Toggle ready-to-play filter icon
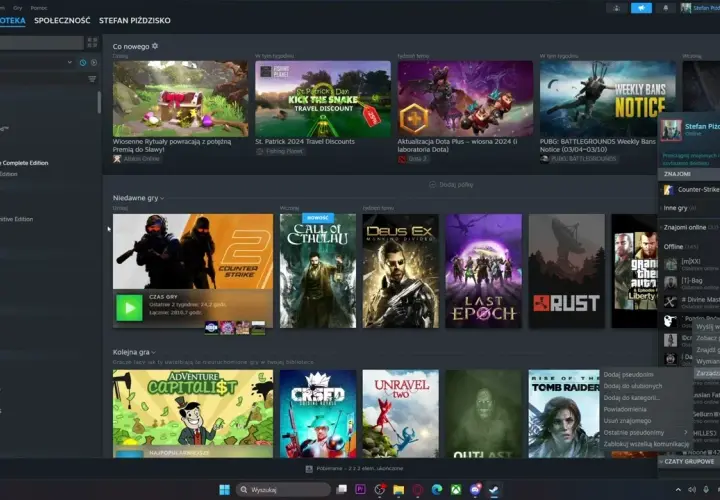This screenshot has height=500, width=720. coord(94,62)
